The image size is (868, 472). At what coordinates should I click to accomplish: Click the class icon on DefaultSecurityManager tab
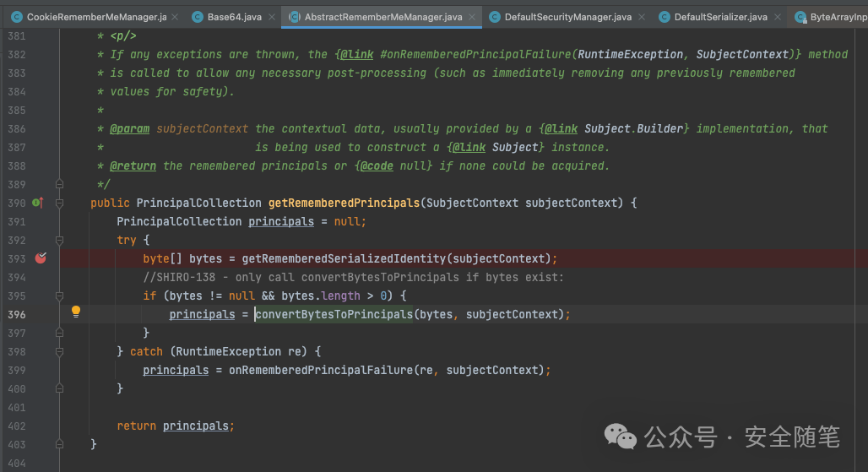point(495,17)
